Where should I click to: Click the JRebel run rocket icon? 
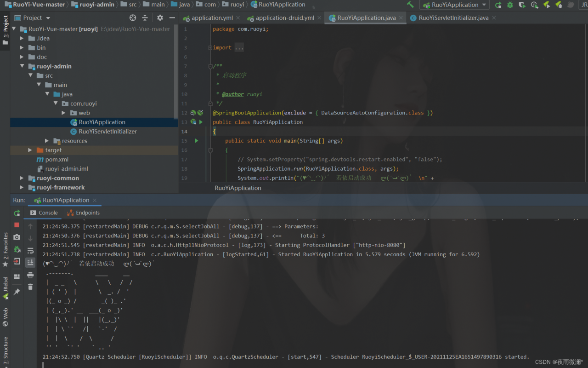546,5
